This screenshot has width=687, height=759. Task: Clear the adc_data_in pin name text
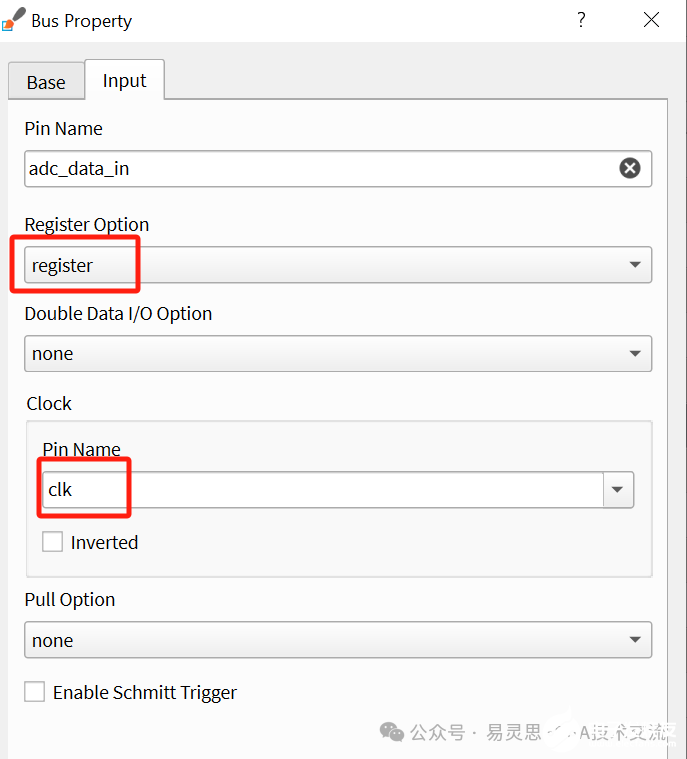point(629,168)
